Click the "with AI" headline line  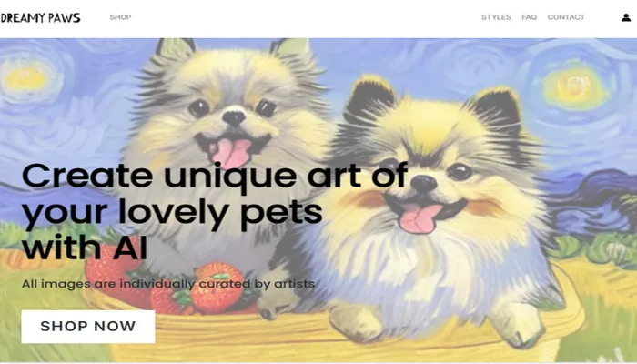coord(85,247)
